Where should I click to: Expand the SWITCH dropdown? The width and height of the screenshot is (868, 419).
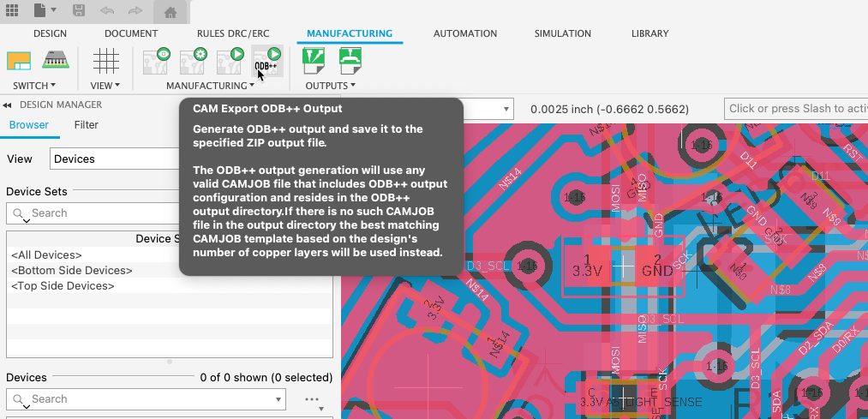tap(34, 86)
